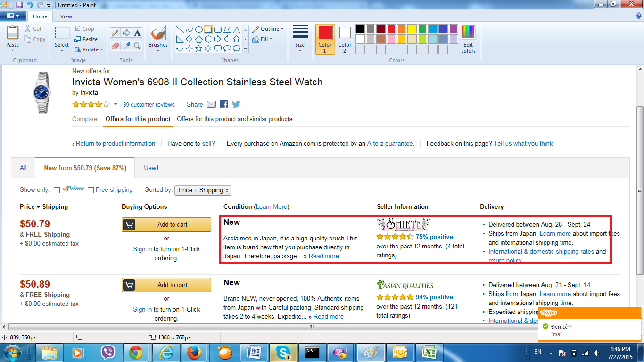Crop the image using Crop
Image resolution: width=644 pixels, height=362 pixels.
pos(84,29)
